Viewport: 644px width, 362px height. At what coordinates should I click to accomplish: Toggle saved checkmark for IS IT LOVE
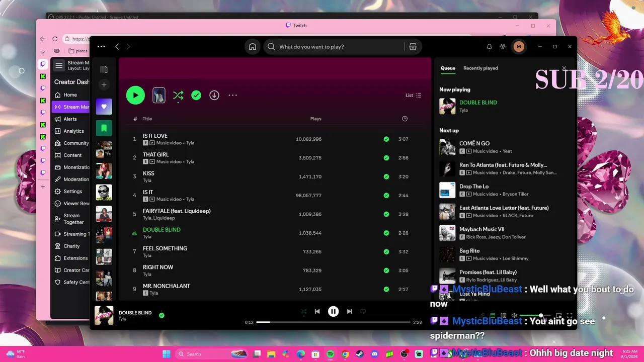pyautogui.click(x=386, y=139)
